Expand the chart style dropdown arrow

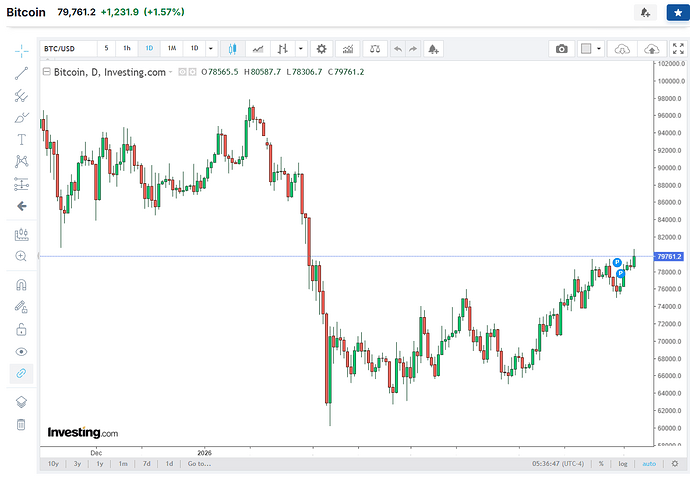tap(301, 48)
